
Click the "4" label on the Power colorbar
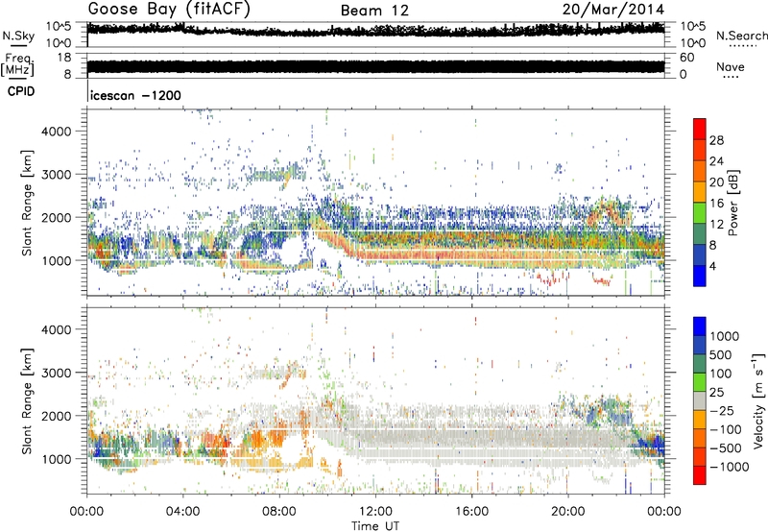(x=712, y=266)
